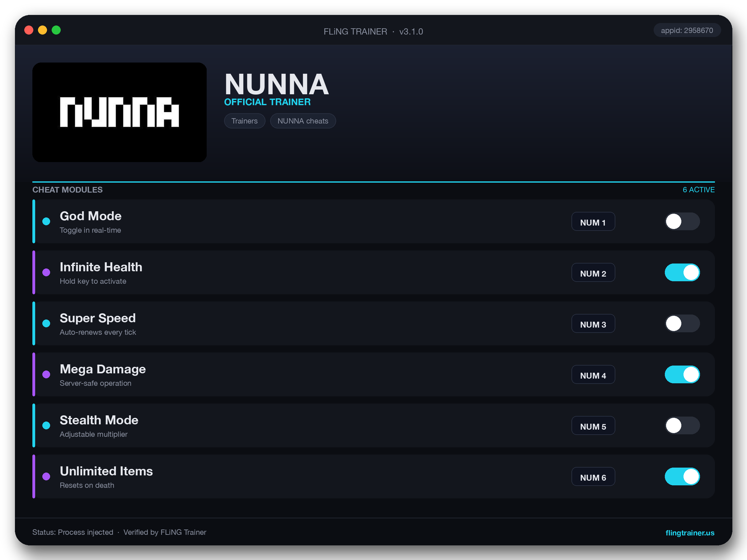Select the Infinite Health title
The height and width of the screenshot is (560, 747).
click(x=101, y=267)
